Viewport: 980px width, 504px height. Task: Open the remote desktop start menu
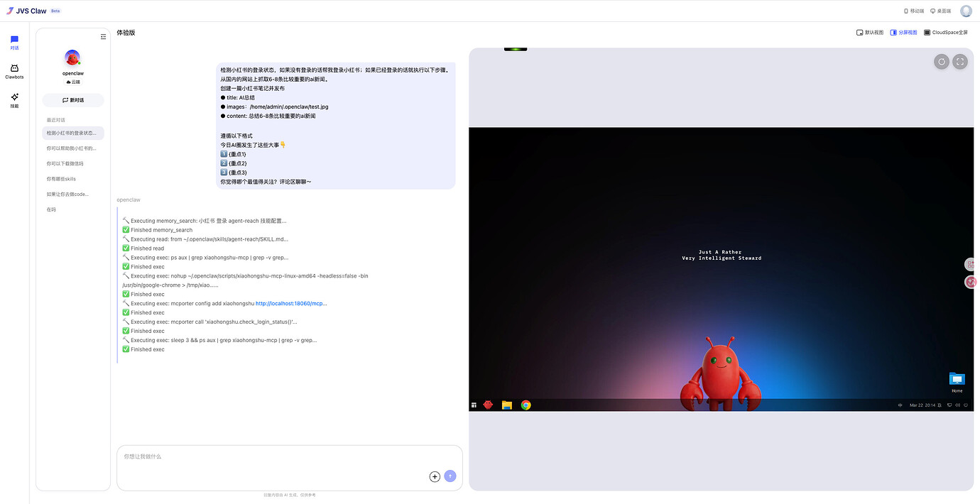pyautogui.click(x=474, y=405)
